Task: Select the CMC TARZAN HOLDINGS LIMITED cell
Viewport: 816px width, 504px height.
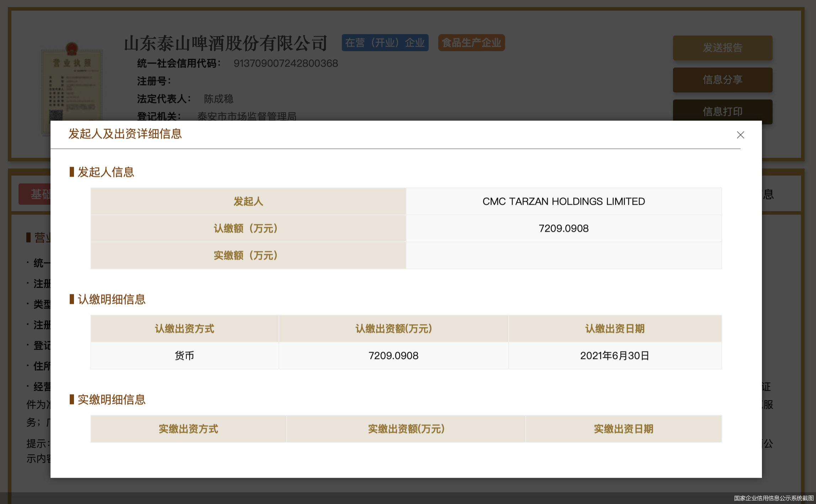Action: [x=563, y=201]
